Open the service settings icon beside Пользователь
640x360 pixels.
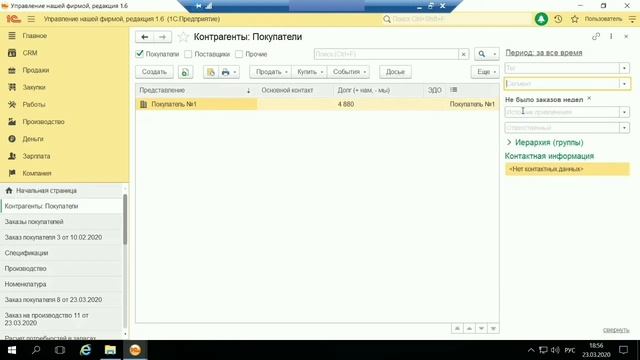click(x=632, y=19)
